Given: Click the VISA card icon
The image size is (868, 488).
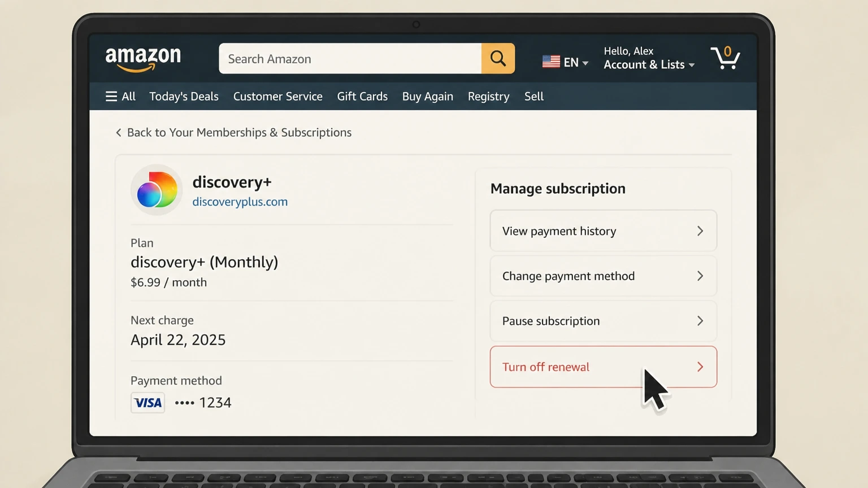Looking at the screenshot, I should click(148, 403).
